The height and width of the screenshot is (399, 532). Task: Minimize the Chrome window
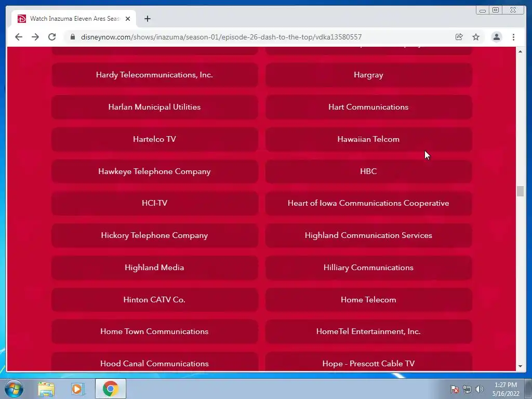pyautogui.click(x=483, y=10)
